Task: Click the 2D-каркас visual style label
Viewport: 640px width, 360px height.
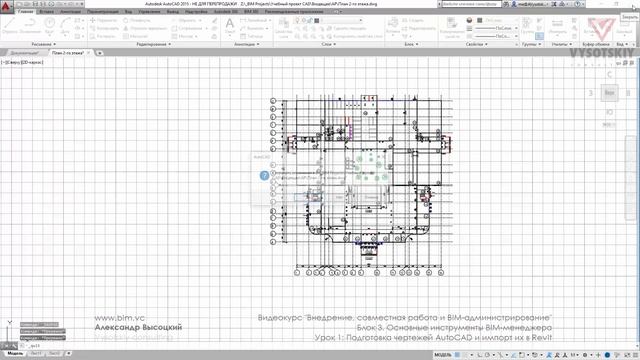Action: click(x=32, y=62)
